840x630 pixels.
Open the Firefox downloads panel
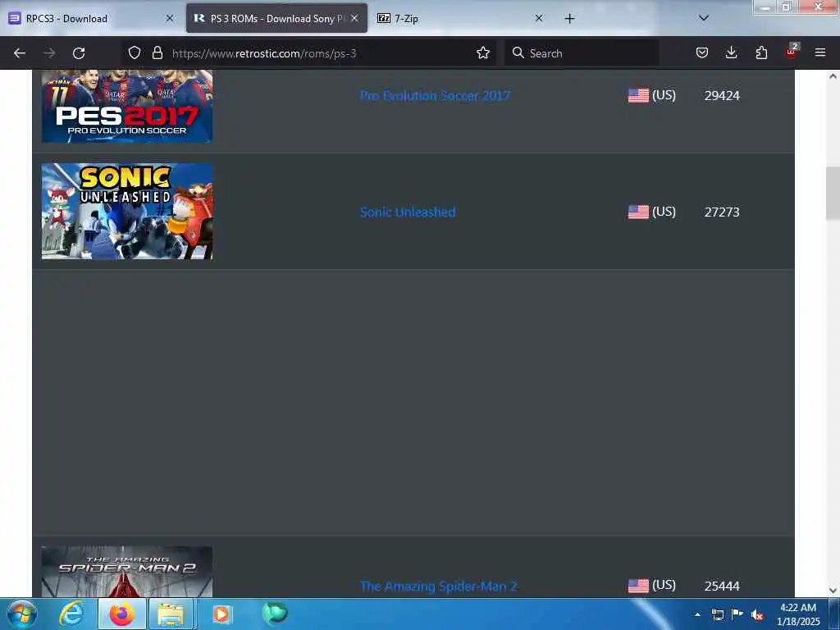coord(731,52)
